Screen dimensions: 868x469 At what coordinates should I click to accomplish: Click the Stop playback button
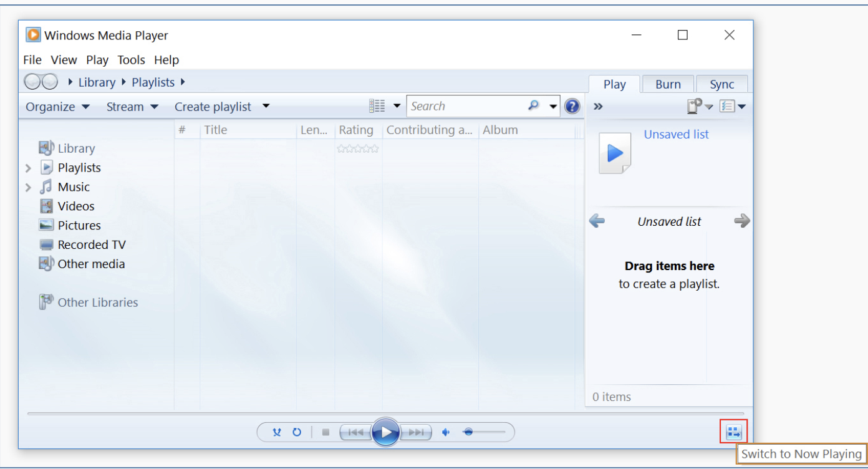[x=325, y=432]
